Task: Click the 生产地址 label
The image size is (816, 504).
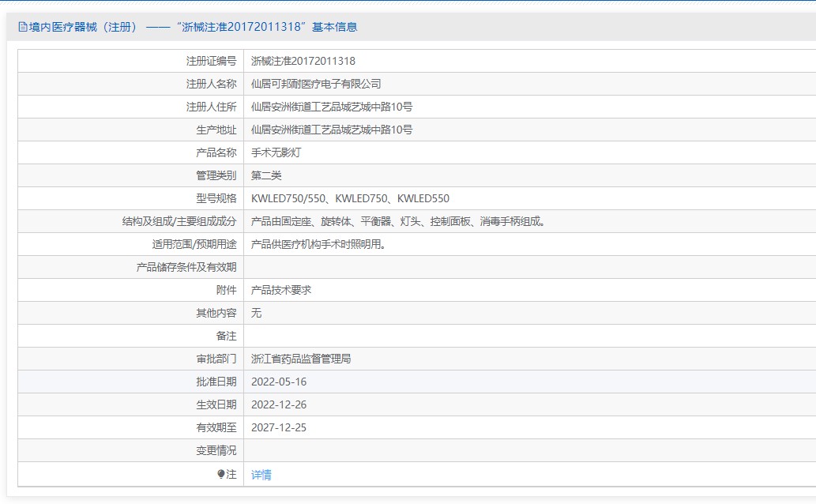Action: (216, 130)
